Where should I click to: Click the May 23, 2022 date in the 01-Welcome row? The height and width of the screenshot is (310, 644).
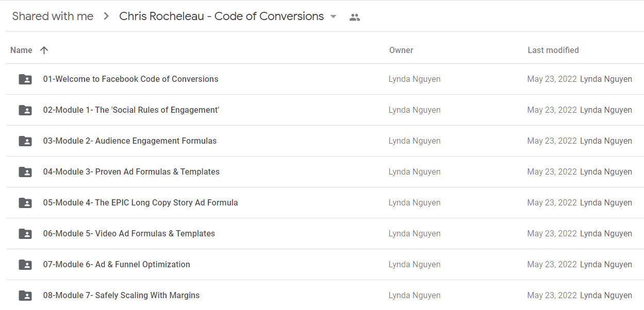pyautogui.click(x=552, y=79)
